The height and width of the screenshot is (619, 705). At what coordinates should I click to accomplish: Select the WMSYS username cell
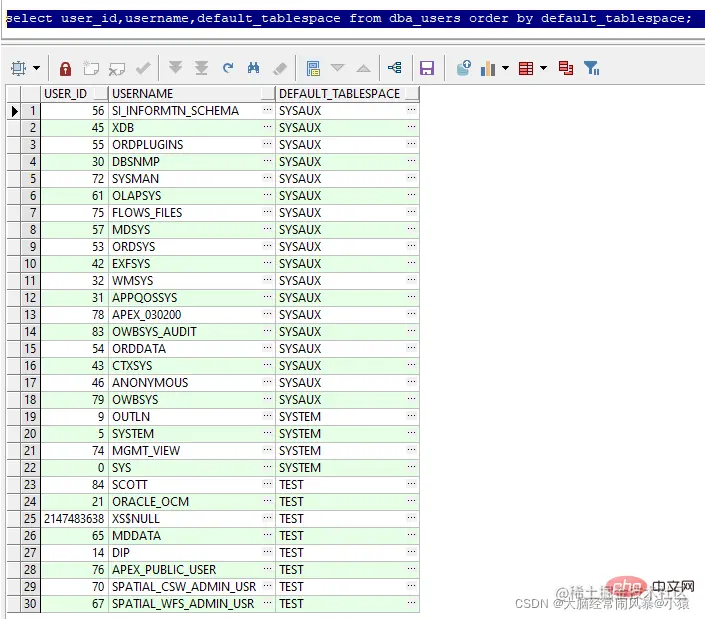(192, 281)
